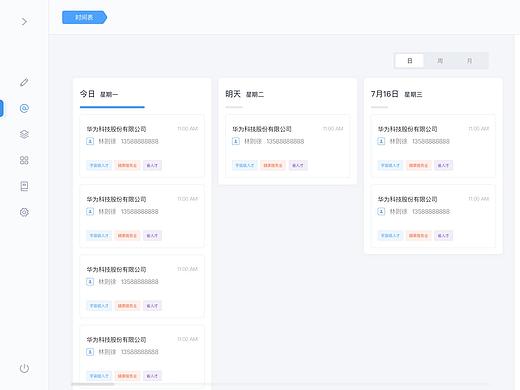The image size is (520, 390).
Task: Click contact icon in second 今日 card
Action: point(90,212)
